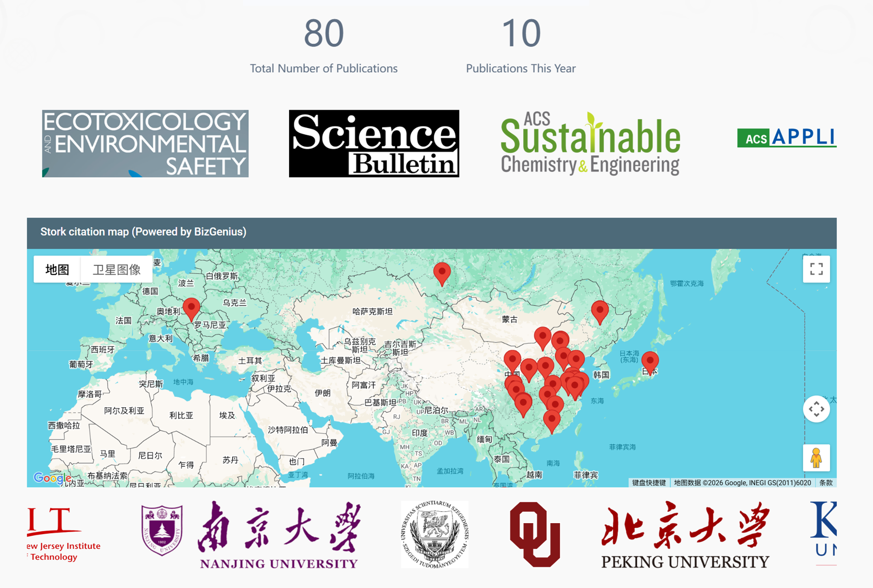Image resolution: width=873 pixels, height=588 pixels.
Task: Click ACS Sustainable Chemistry & Engineering logo
Action: (x=590, y=143)
